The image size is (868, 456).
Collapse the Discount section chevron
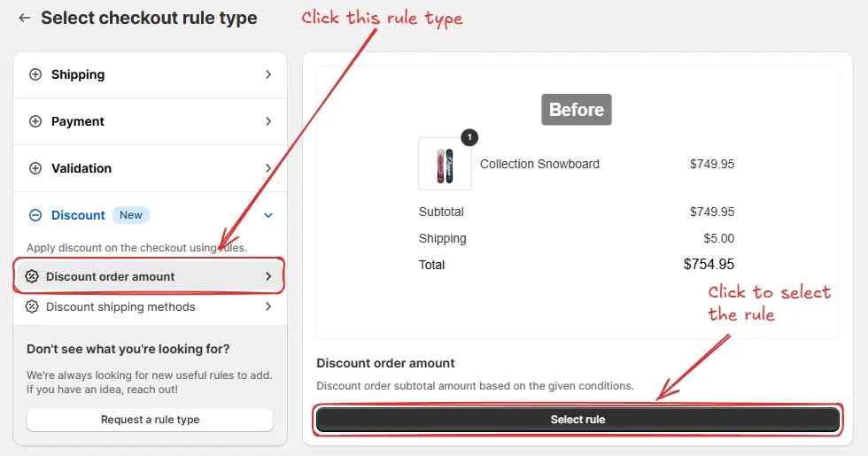tap(268, 215)
